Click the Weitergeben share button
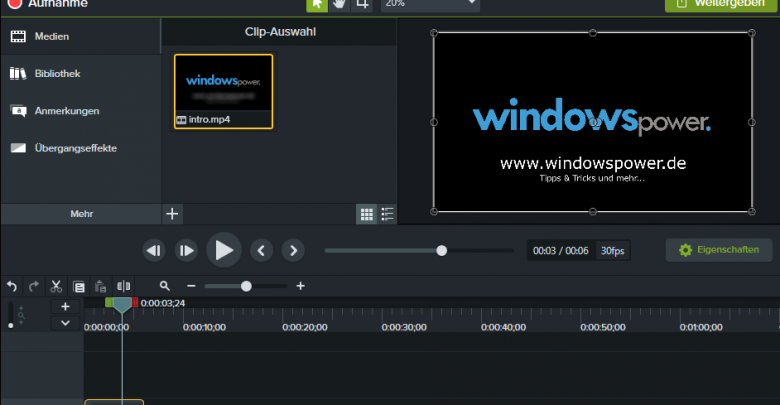This screenshot has width=780, height=405. click(x=722, y=4)
